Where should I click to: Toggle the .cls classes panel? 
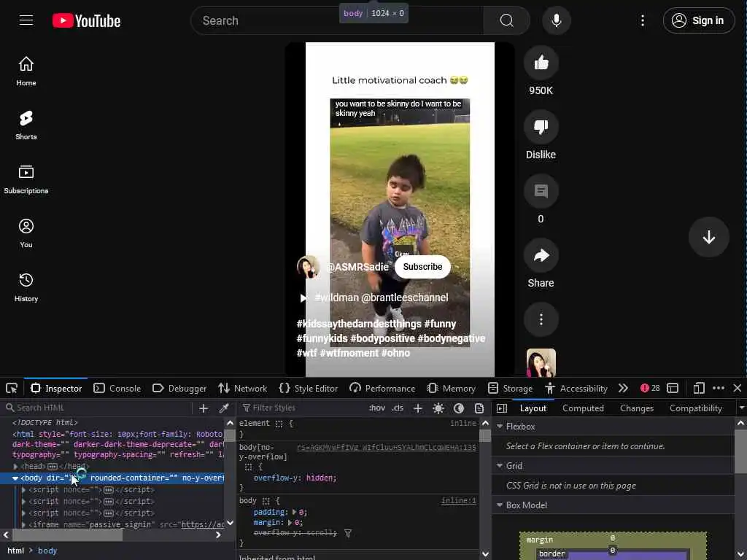(x=398, y=408)
